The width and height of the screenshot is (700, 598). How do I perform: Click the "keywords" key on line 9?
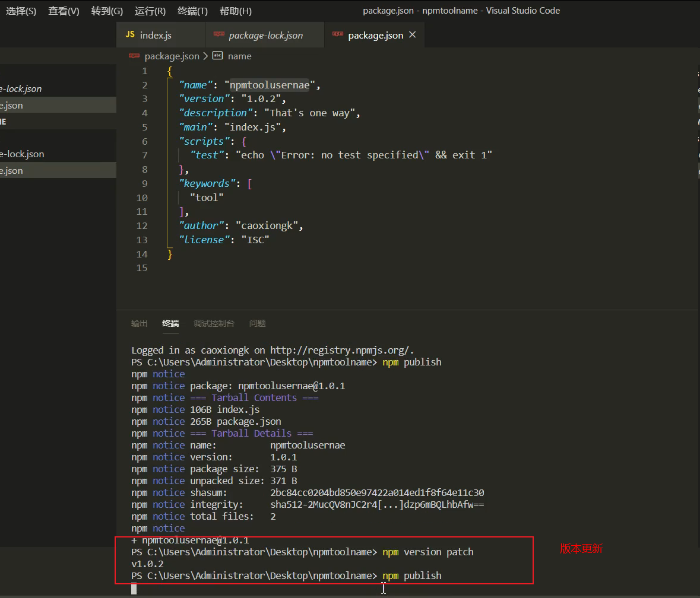[x=207, y=183]
